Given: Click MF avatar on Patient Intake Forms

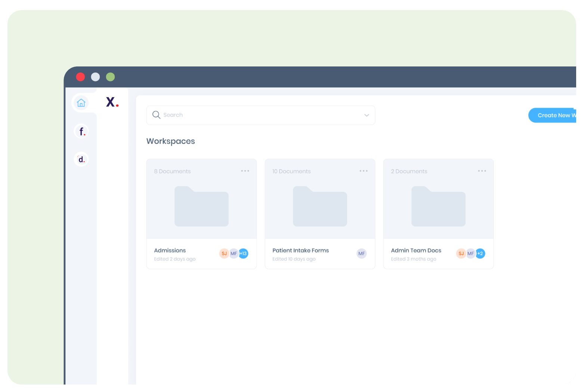Looking at the screenshot, I should tap(361, 253).
